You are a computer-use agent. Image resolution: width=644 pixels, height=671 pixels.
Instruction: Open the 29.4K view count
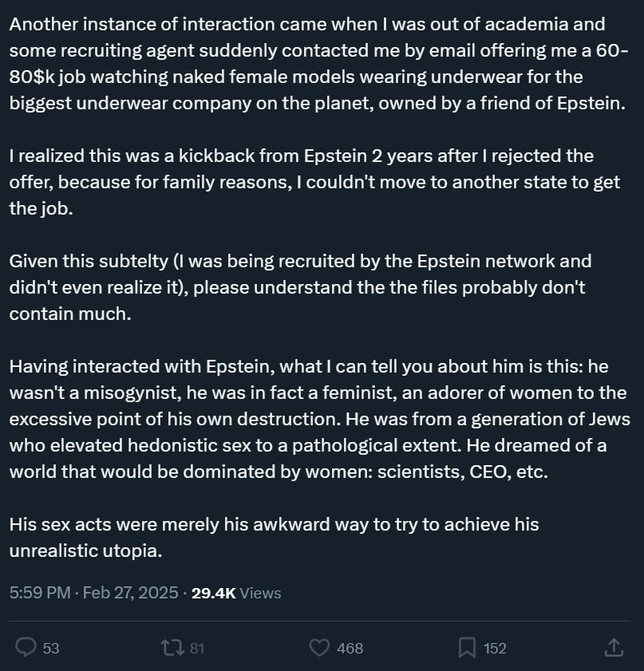pos(214,593)
